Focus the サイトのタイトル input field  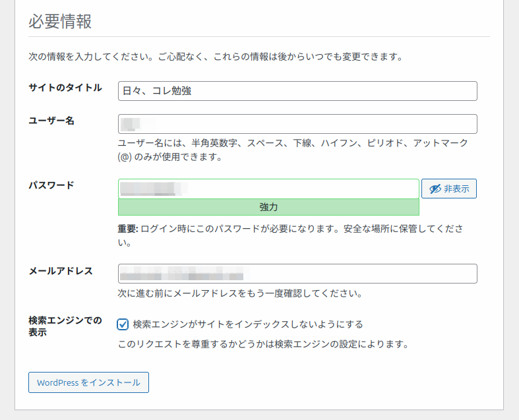[297, 91]
